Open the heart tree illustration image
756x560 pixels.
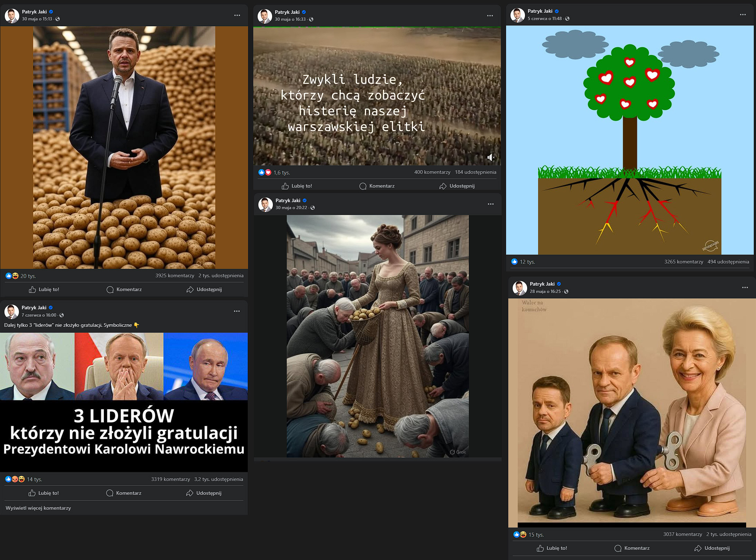[x=630, y=140]
